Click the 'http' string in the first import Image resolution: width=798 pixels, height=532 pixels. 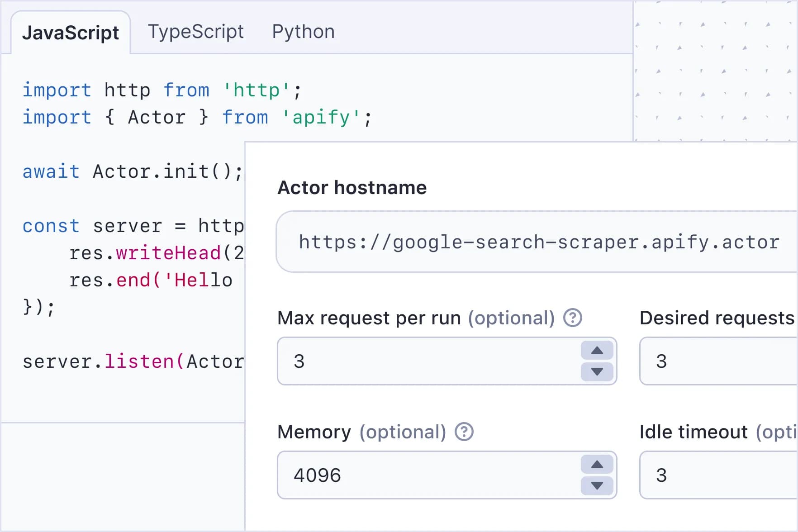(256, 90)
